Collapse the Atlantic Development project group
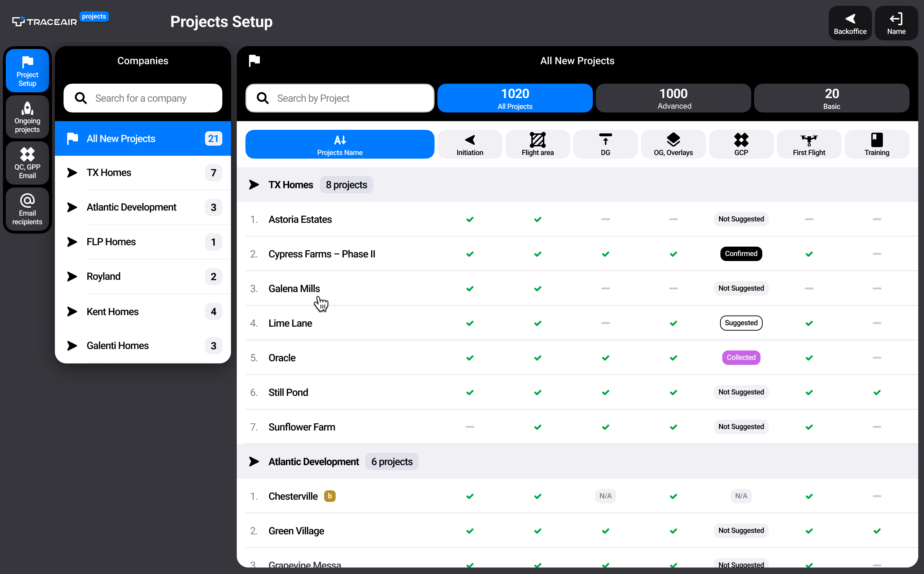 (x=254, y=462)
